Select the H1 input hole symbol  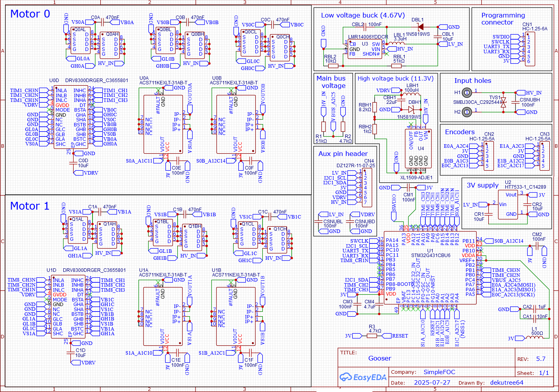467,93
